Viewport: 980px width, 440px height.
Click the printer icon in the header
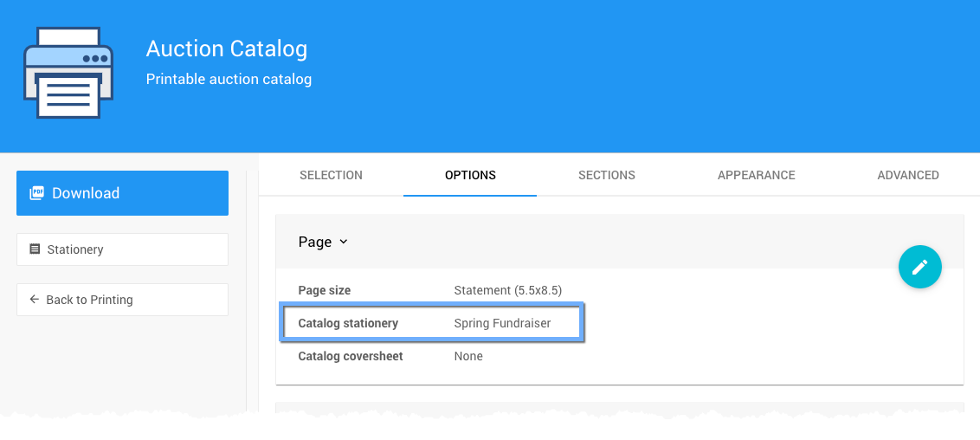[x=68, y=73]
